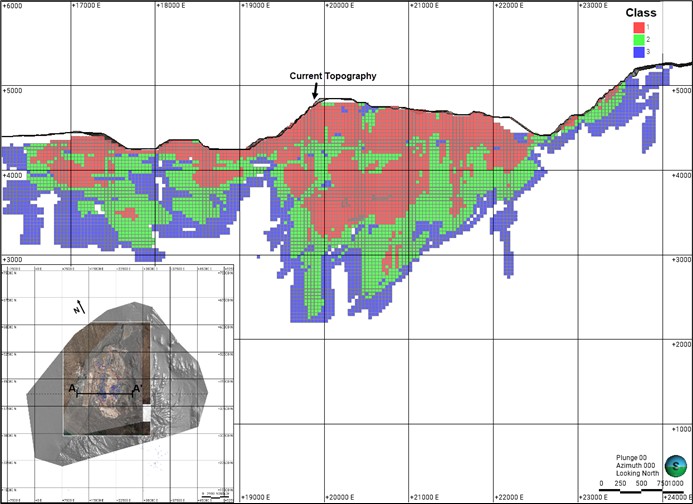
Task: Click the view orientation compass ball
Action: point(677,464)
